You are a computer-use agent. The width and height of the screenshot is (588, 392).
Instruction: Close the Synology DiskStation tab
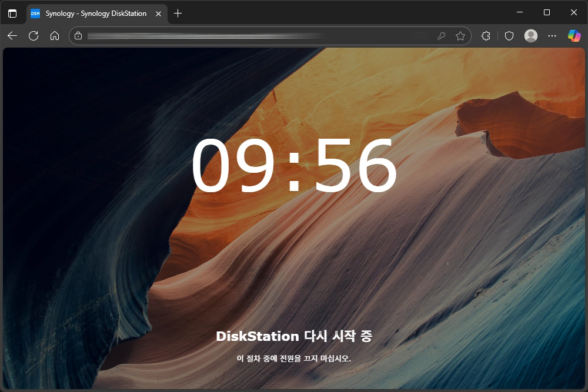[x=158, y=14]
